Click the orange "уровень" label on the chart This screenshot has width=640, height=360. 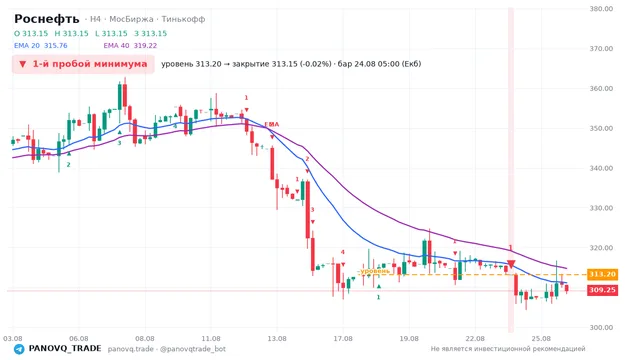point(374,271)
